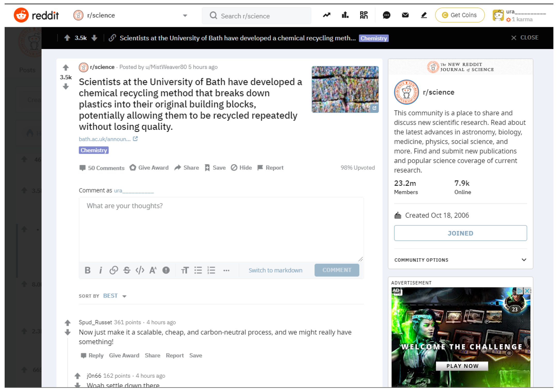The width and height of the screenshot is (557, 392).
Task: Downvote Spud_Russet's comment
Action: click(x=68, y=332)
